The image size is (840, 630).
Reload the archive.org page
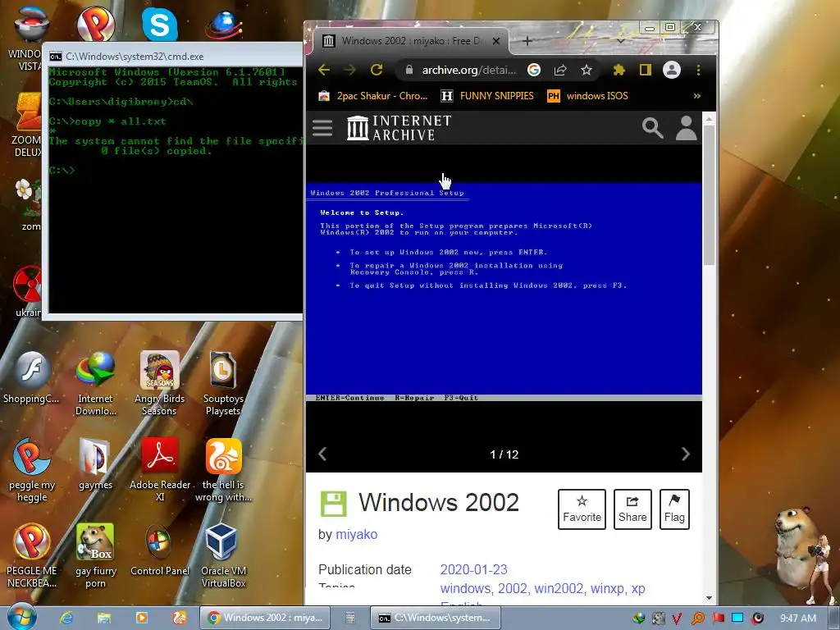tap(377, 71)
